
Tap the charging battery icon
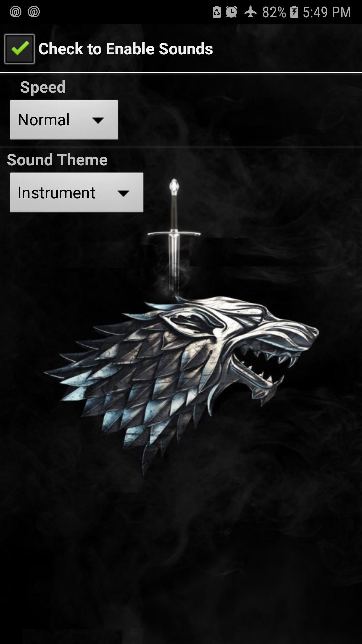294,12
